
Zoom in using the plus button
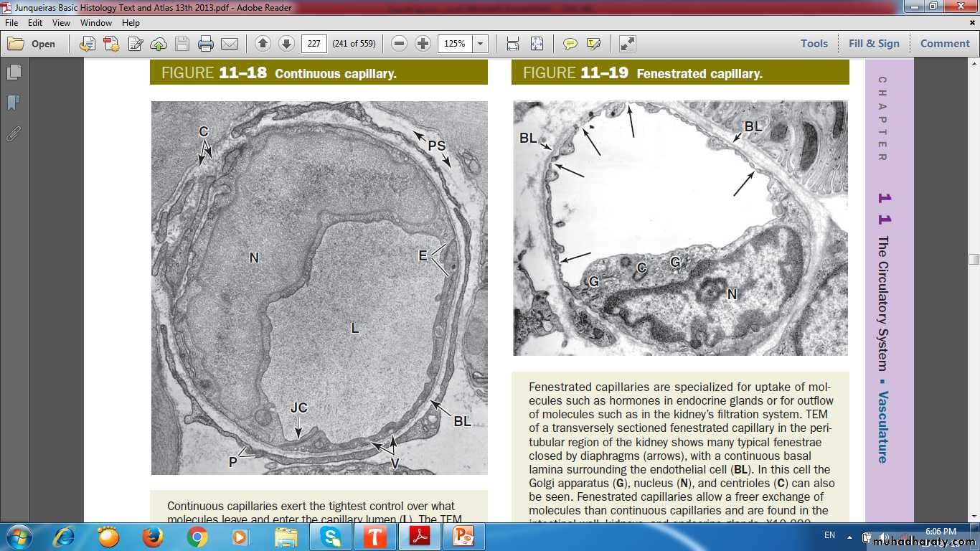(423, 44)
